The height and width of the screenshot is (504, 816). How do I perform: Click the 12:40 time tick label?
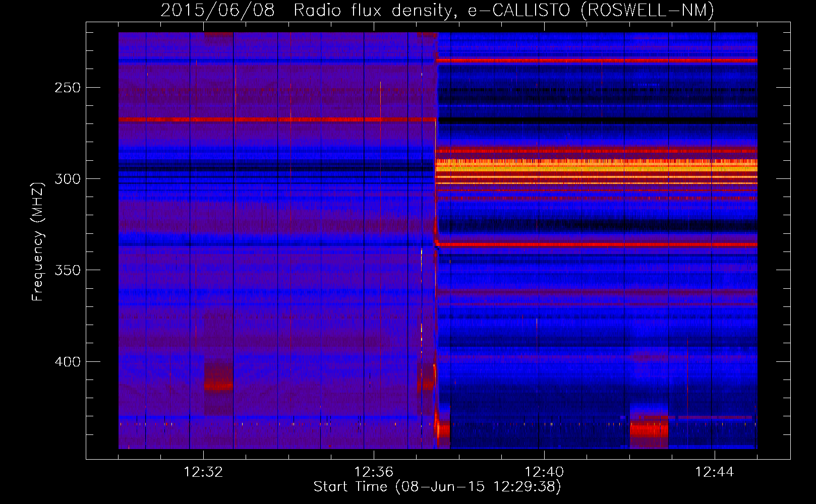[544, 472]
